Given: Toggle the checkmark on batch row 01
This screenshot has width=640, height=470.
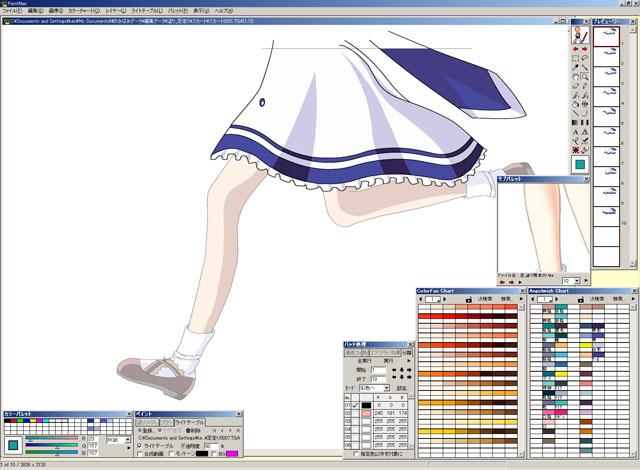Looking at the screenshot, I should (356, 406).
